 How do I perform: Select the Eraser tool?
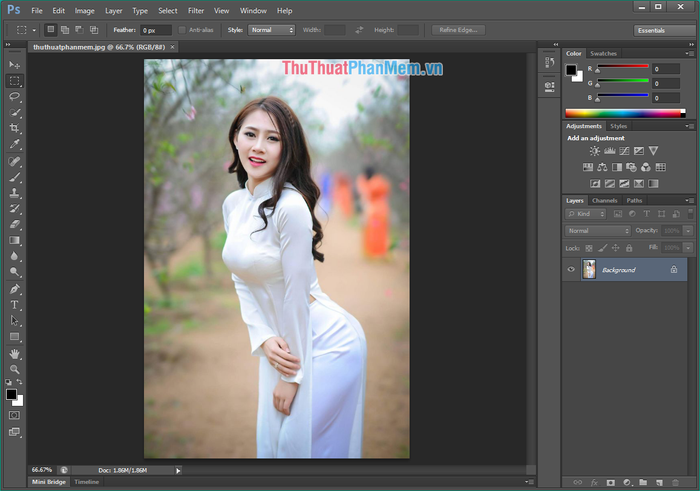tap(14, 225)
